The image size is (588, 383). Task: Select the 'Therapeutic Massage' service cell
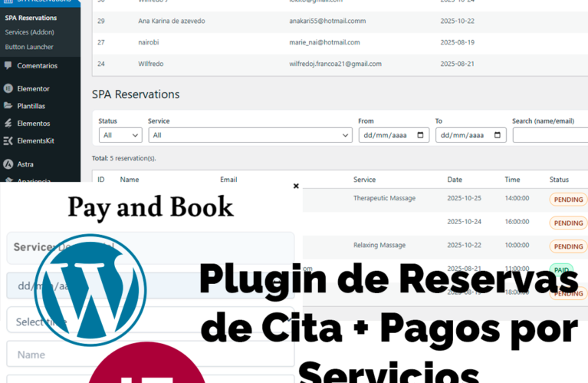click(x=384, y=198)
